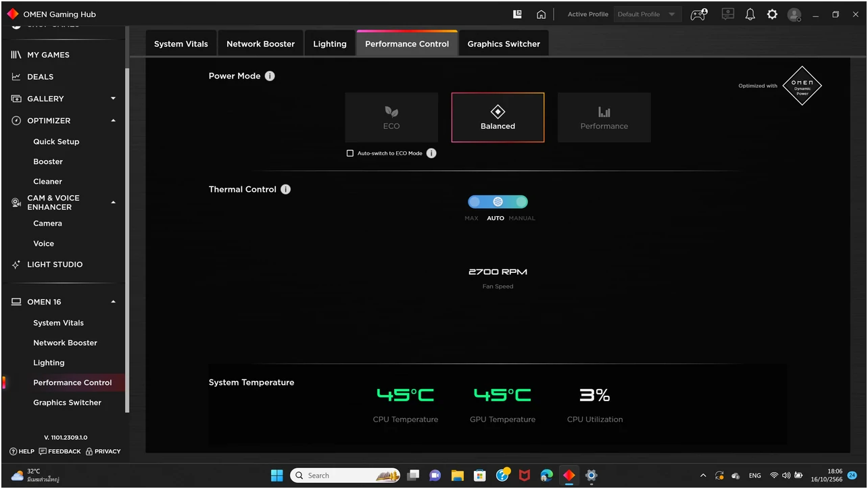Open the settings gear in the title bar
This screenshot has height=489, width=868.
point(772,14)
